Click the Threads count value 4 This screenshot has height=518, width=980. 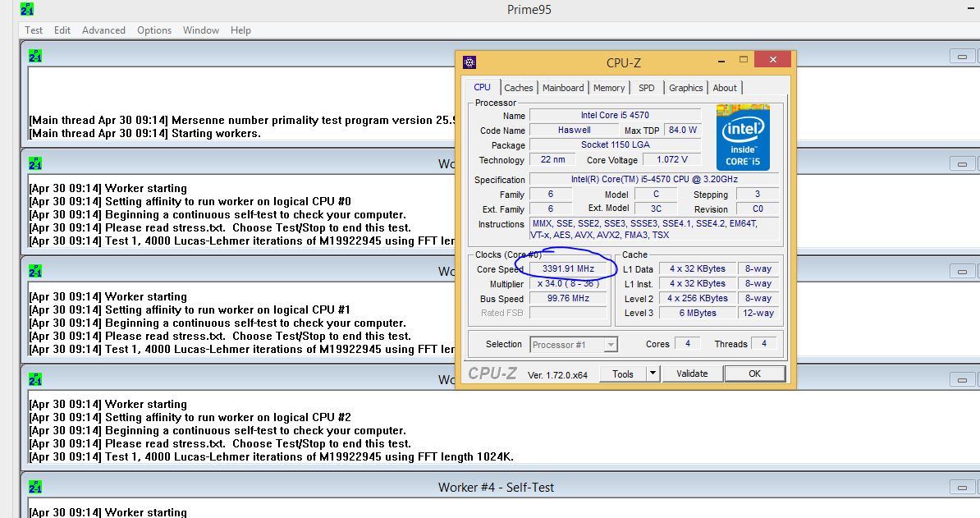click(764, 344)
